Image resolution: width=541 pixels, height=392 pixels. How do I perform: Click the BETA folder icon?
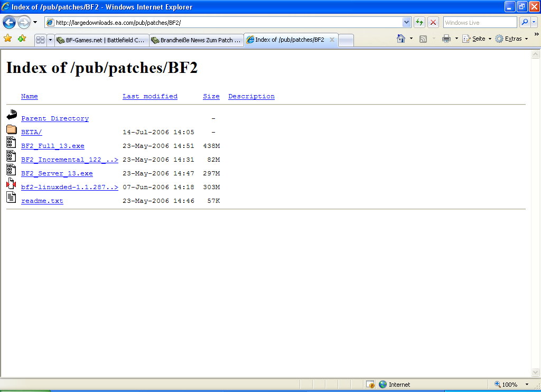12,129
